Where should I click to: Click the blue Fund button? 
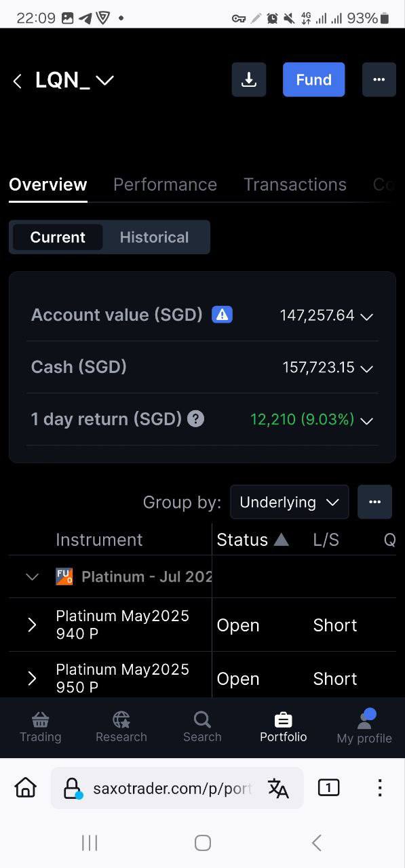pyautogui.click(x=314, y=80)
